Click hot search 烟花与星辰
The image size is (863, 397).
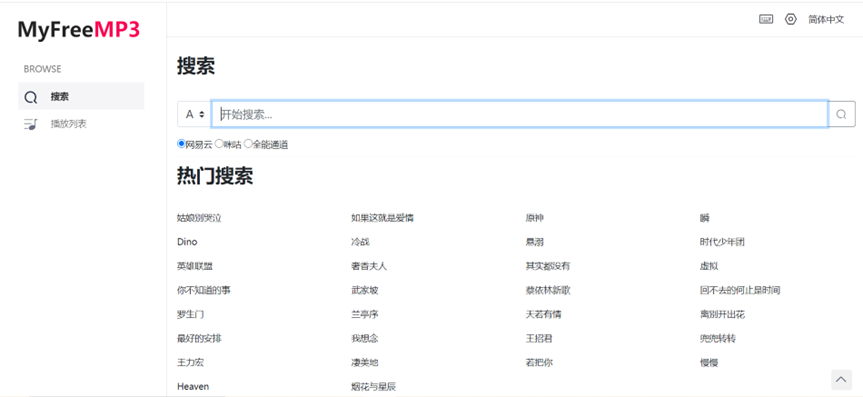[373, 387]
